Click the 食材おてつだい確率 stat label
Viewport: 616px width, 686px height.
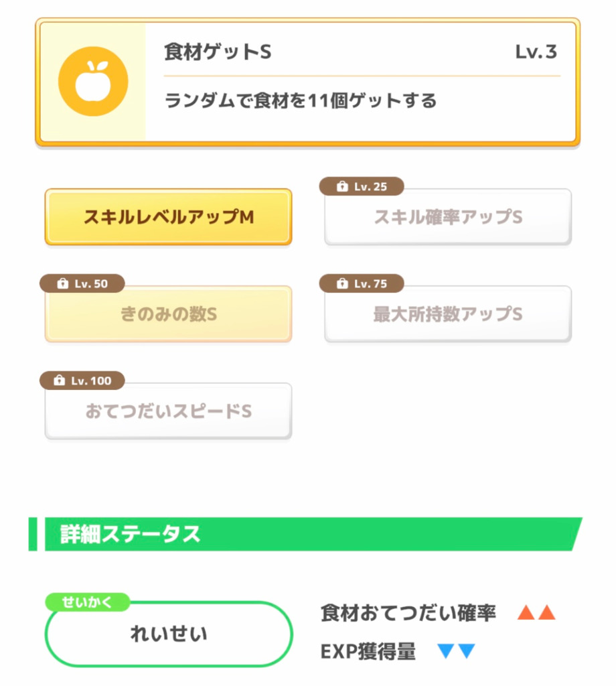pyautogui.click(x=408, y=612)
